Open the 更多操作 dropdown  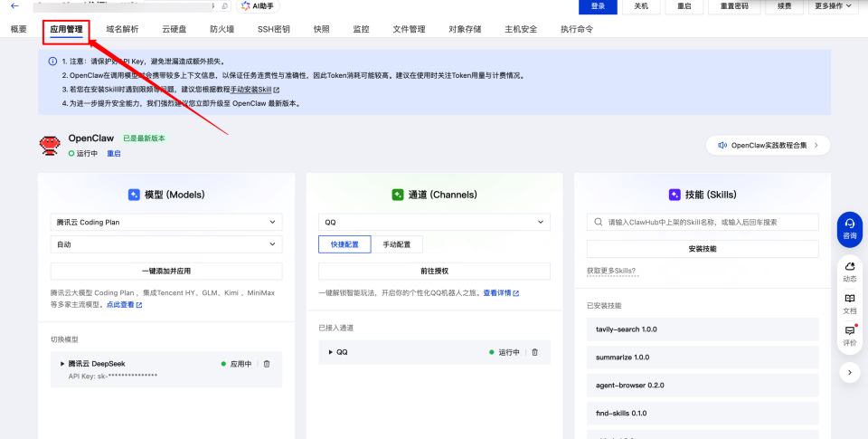[833, 6]
